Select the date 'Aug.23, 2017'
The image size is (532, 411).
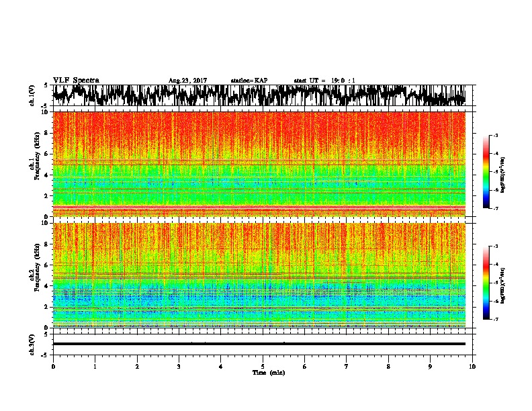187,81
